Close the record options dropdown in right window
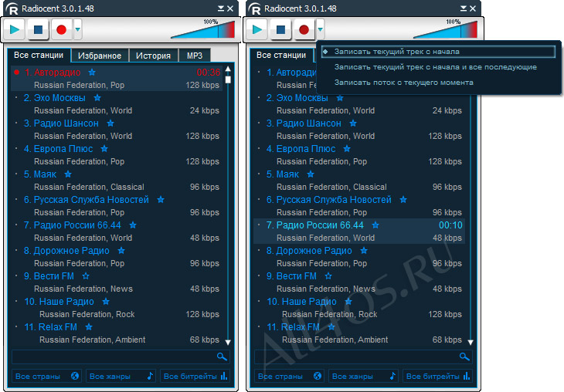Image resolution: width=564 pixels, height=392 pixels. (320, 29)
